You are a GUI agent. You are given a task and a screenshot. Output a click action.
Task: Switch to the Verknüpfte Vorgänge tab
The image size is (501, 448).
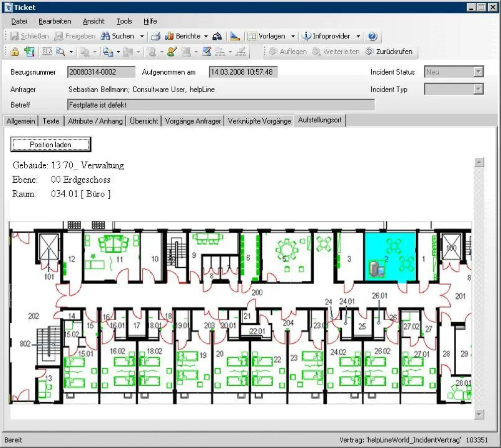tap(259, 121)
